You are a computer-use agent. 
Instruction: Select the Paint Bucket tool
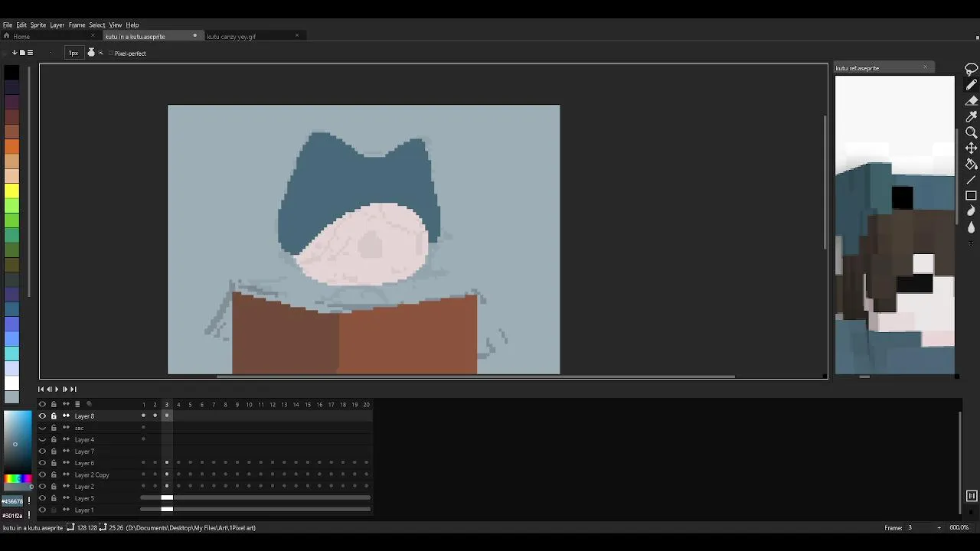[971, 164]
